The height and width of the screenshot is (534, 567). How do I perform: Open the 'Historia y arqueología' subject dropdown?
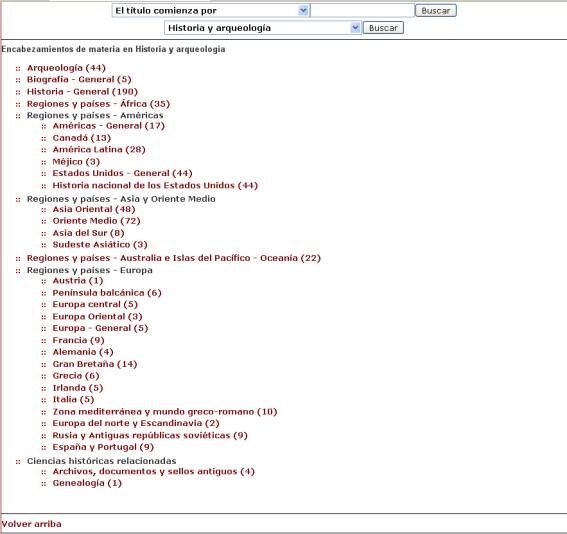[x=263, y=28]
